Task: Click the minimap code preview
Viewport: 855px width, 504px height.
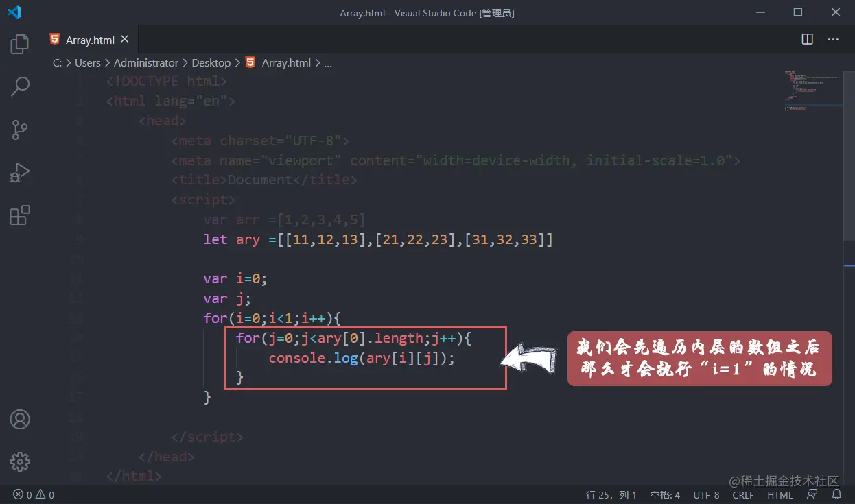Action: click(813, 89)
